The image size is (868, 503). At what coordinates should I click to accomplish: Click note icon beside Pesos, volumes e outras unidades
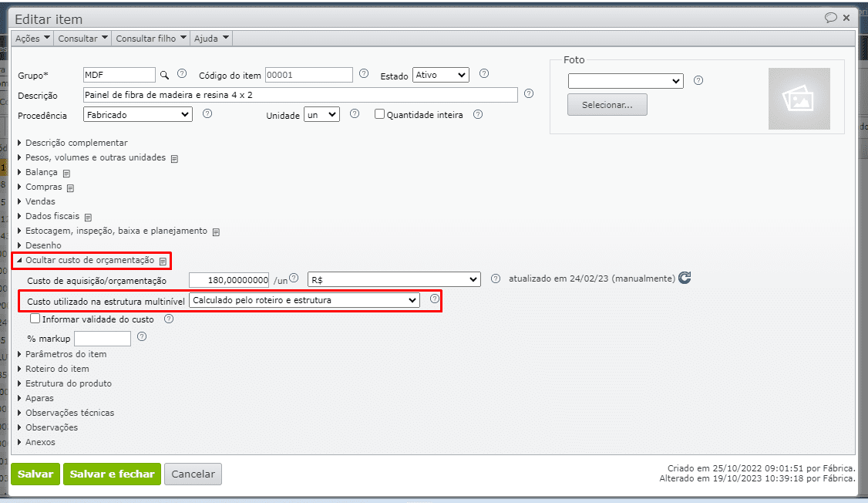[x=174, y=159]
